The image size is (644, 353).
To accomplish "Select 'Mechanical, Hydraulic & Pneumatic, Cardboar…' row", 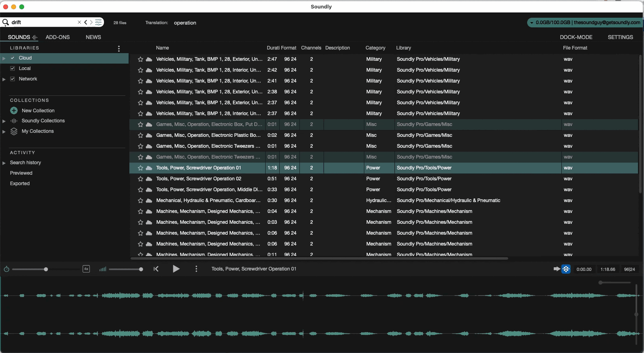I will (384, 200).
